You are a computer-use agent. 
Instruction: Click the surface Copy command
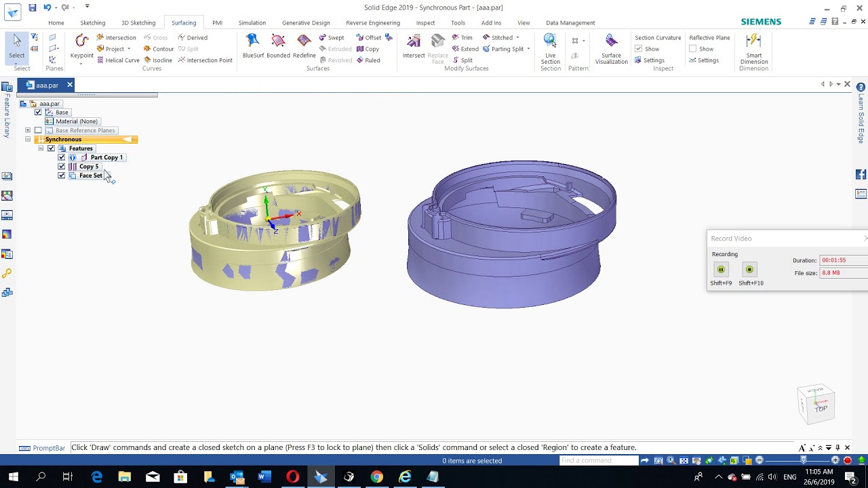tap(368, 49)
